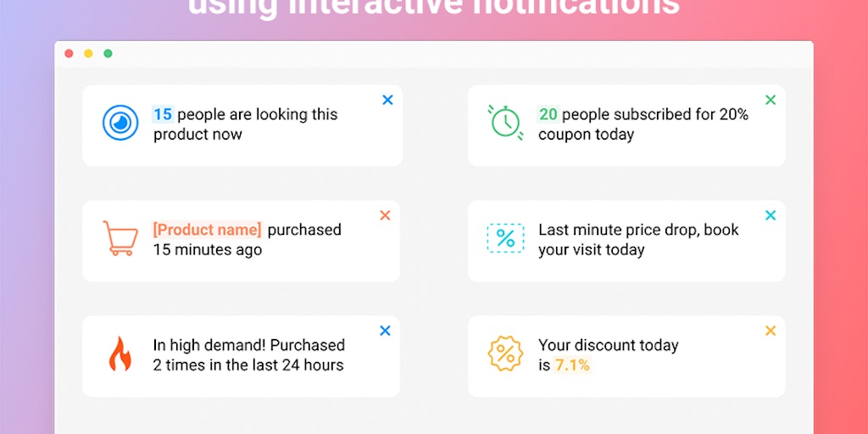868x434 pixels.
Task: Click the 7.1% discount value
Action: (x=572, y=365)
